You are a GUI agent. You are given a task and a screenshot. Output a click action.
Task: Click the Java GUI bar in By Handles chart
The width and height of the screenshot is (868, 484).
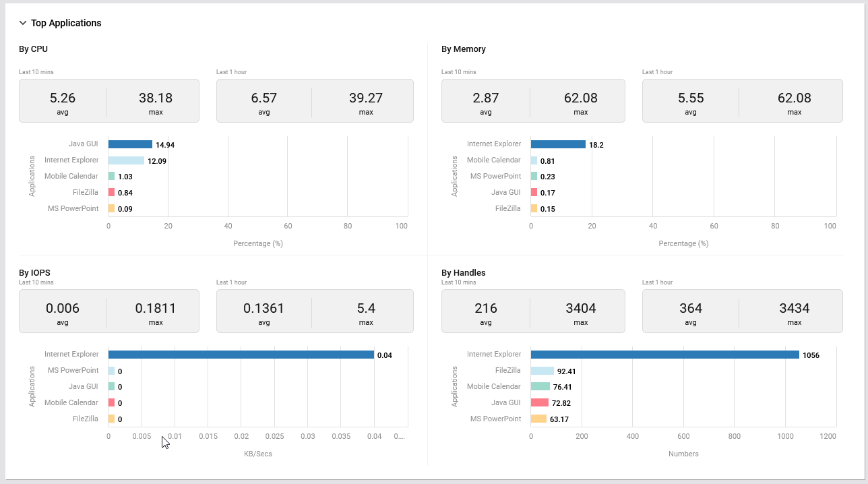[x=539, y=403]
